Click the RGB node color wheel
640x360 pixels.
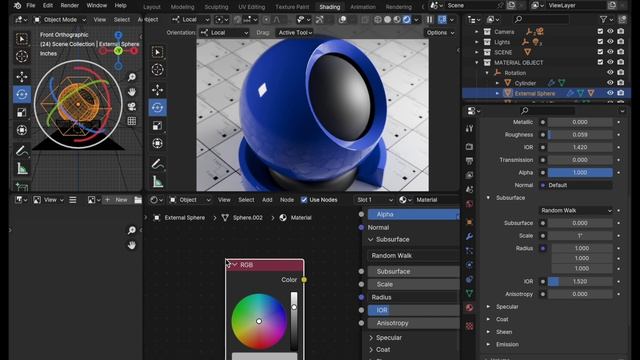(259, 321)
